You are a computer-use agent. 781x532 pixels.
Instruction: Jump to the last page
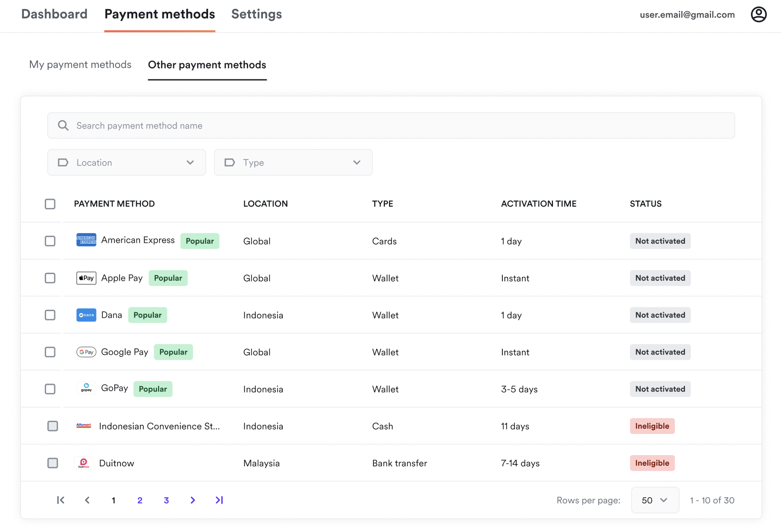pyautogui.click(x=219, y=500)
